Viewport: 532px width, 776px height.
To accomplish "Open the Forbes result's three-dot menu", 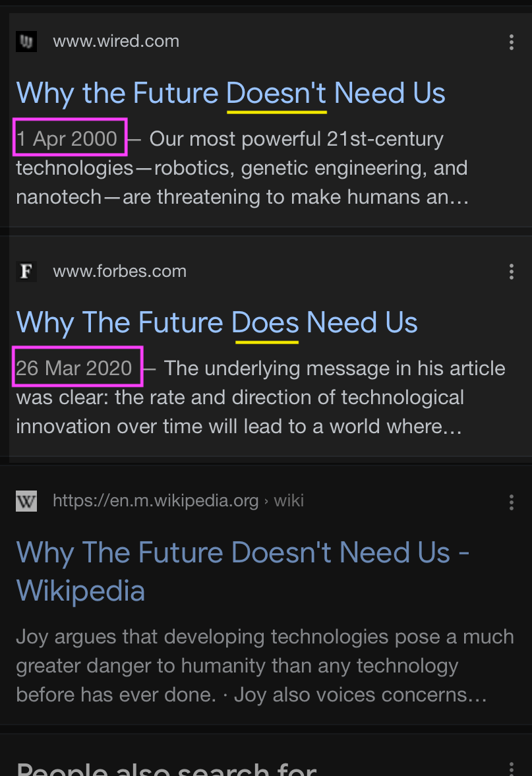I will tap(512, 272).
